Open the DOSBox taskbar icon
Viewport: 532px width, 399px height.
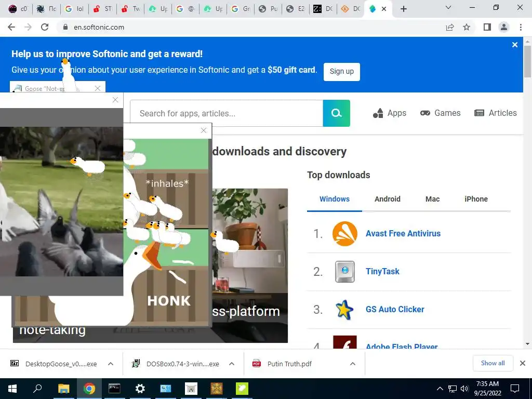point(217,389)
